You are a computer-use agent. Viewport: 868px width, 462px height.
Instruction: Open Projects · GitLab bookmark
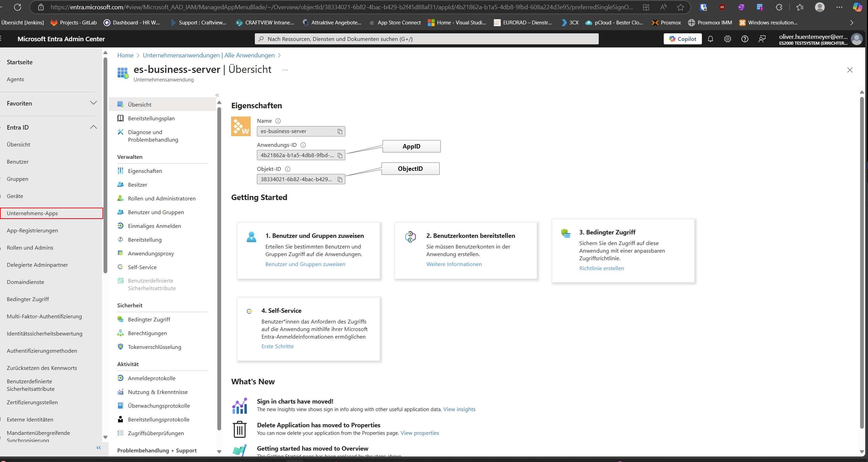click(74, 23)
